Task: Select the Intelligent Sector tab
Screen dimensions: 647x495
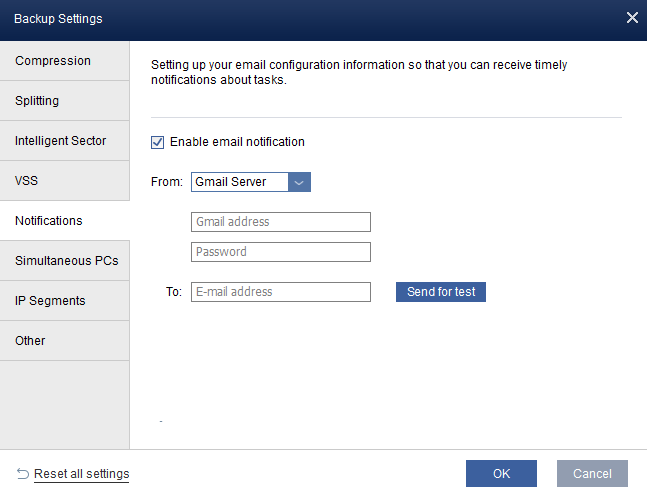Action: point(65,141)
